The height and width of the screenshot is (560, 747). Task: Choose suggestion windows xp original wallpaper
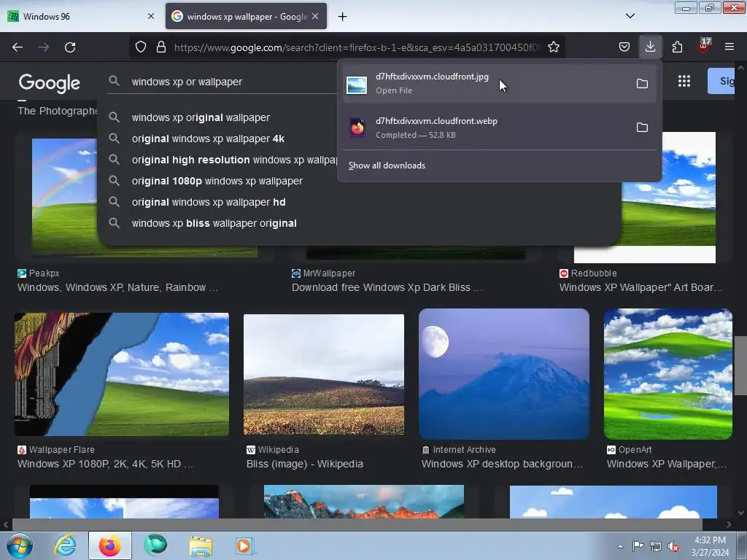[201, 117]
